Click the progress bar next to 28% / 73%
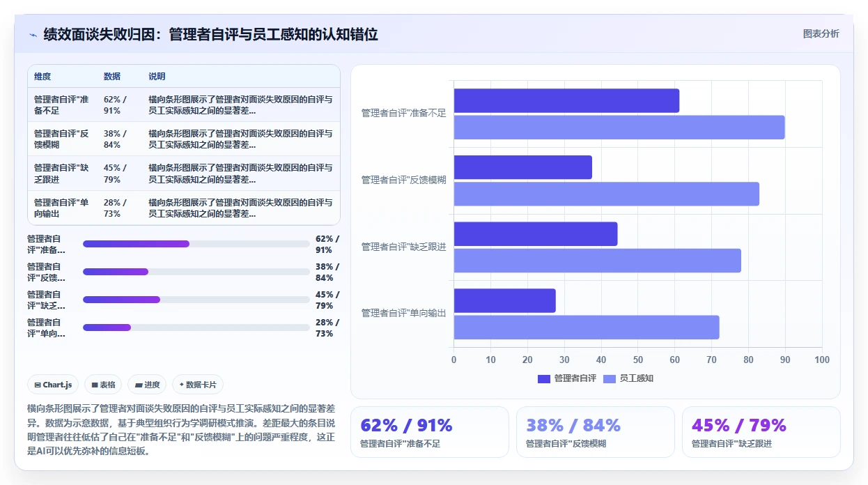Screen dimensions: 868x485 196,328
